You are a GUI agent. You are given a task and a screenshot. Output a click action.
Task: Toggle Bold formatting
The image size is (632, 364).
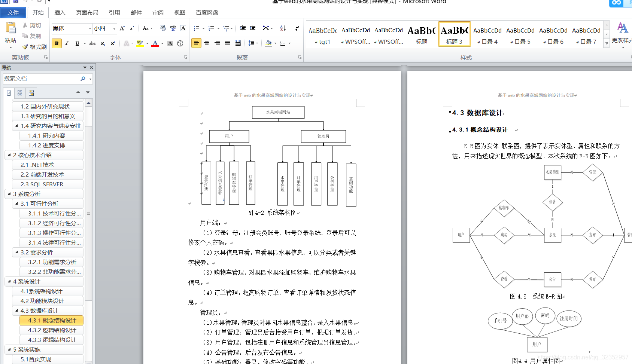coord(57,43)
